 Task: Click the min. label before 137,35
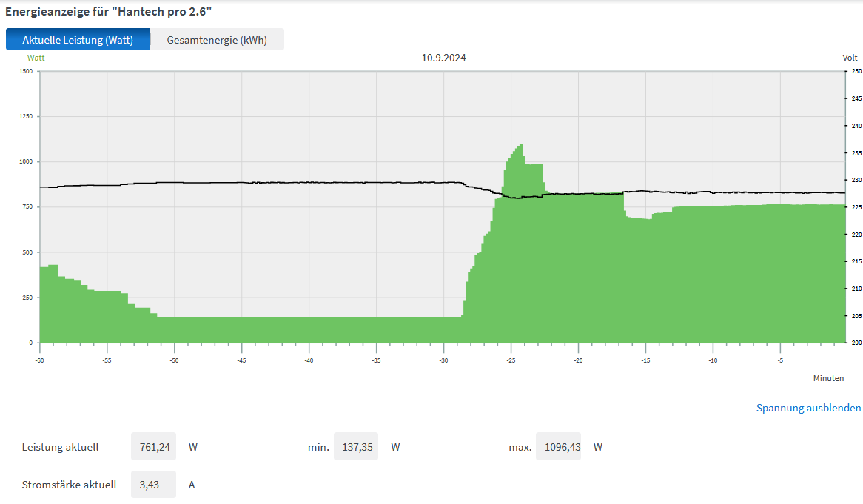pos(318,447)
